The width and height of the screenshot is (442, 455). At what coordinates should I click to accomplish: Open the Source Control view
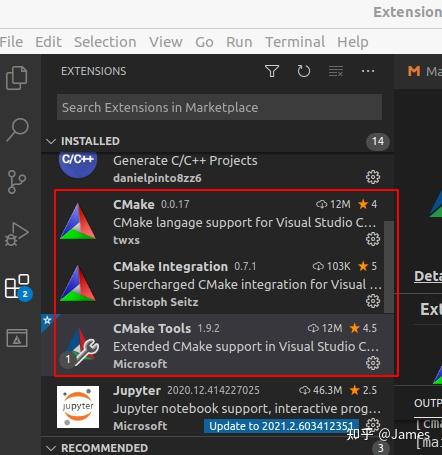pyautogui.click(x=17, y=182)
